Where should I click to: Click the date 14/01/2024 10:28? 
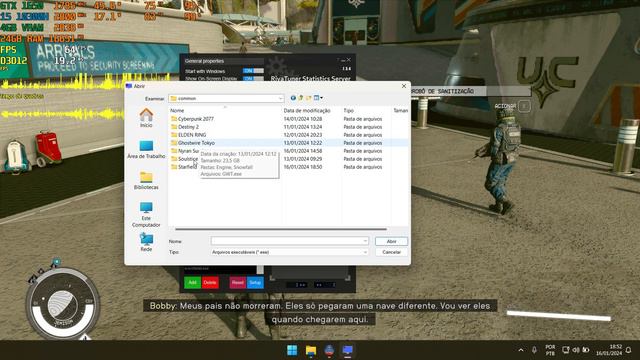click(x=303, y=119)
